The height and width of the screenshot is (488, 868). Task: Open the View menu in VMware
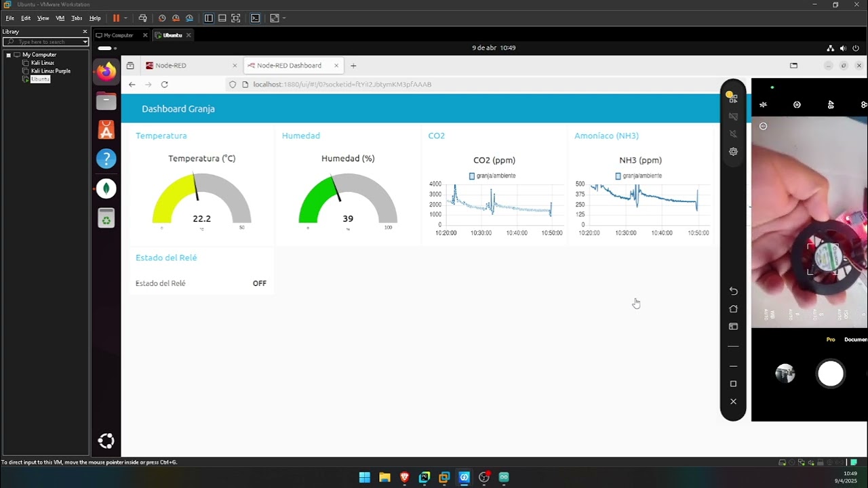point(43,18)
